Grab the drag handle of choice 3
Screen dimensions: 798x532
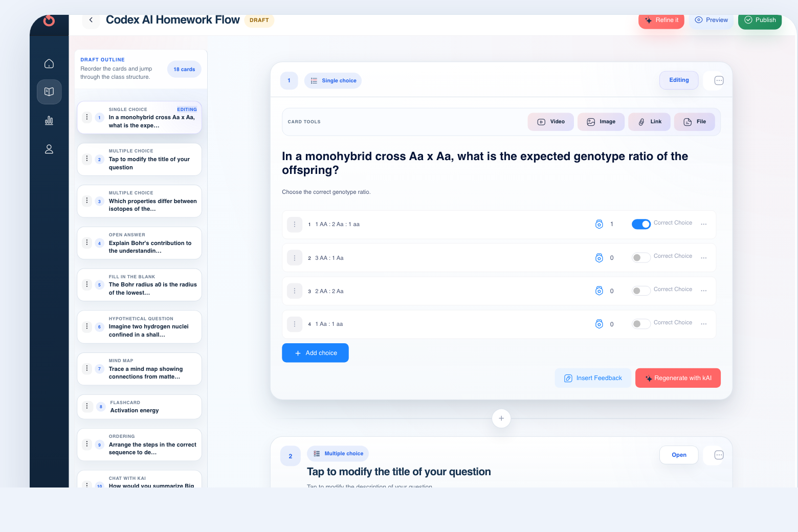pos(295,291)
